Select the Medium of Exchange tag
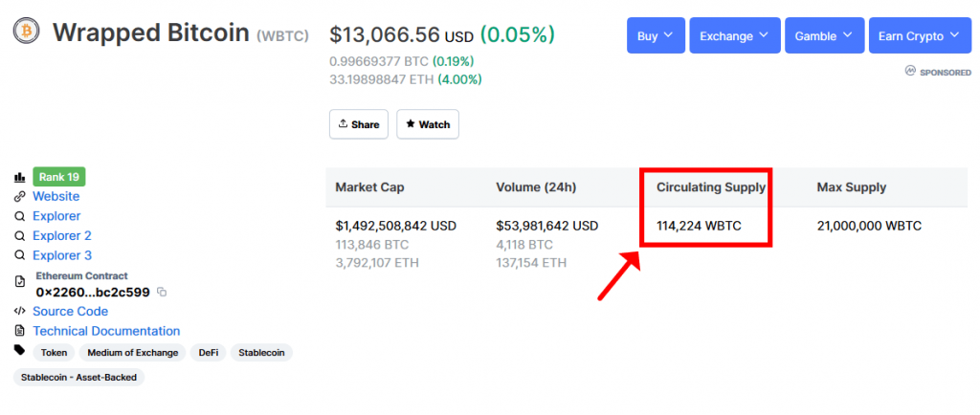The width and height of the screenshot is (980, 415). [132, 353]
